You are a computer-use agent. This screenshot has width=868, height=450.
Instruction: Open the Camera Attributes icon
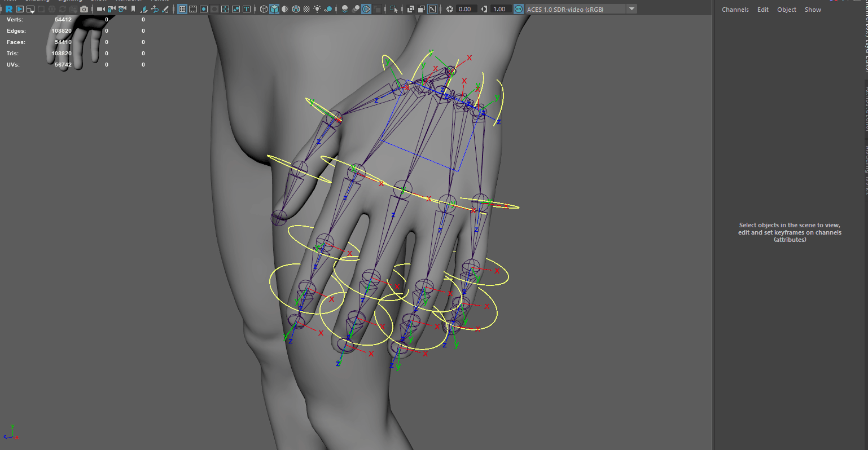(122, 9)
